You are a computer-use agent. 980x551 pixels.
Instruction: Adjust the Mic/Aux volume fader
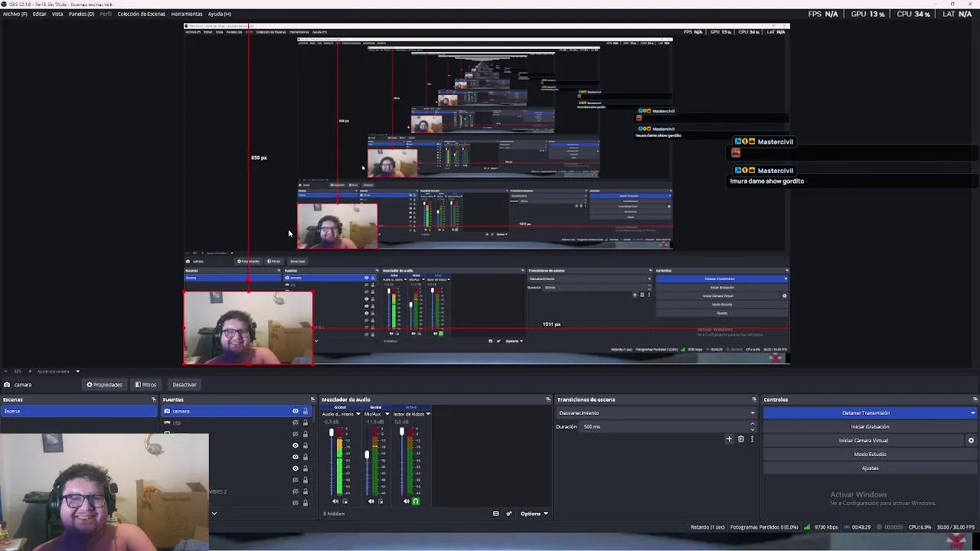pyautogui.click(x=367, y=455)
